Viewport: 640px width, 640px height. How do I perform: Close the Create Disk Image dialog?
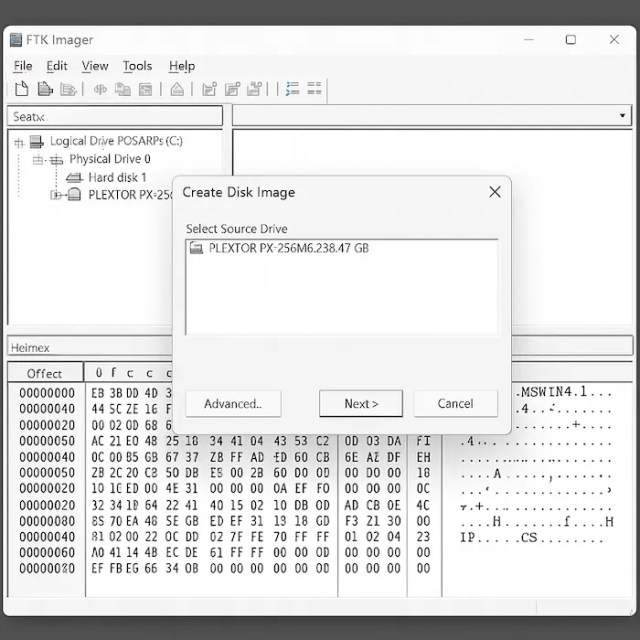tap(495, 192)
